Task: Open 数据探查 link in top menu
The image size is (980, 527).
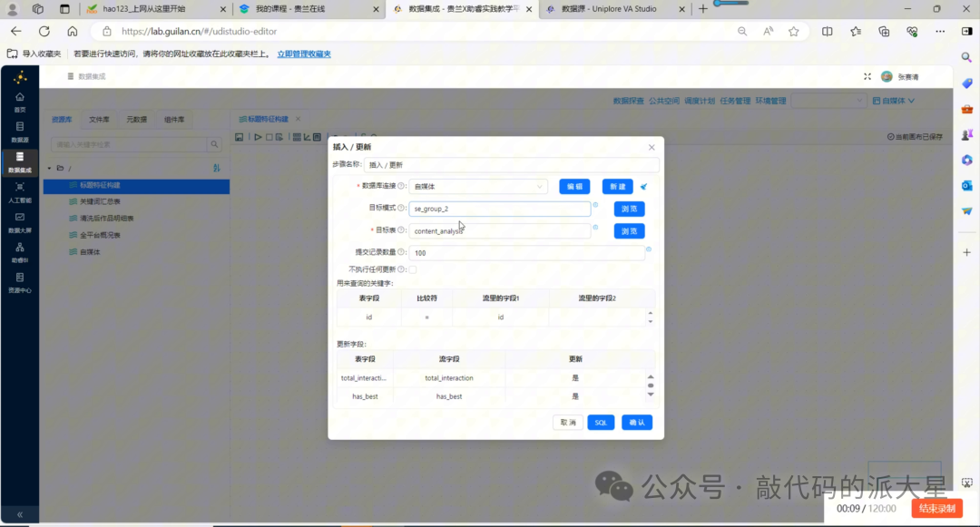Action: point(628,101)
